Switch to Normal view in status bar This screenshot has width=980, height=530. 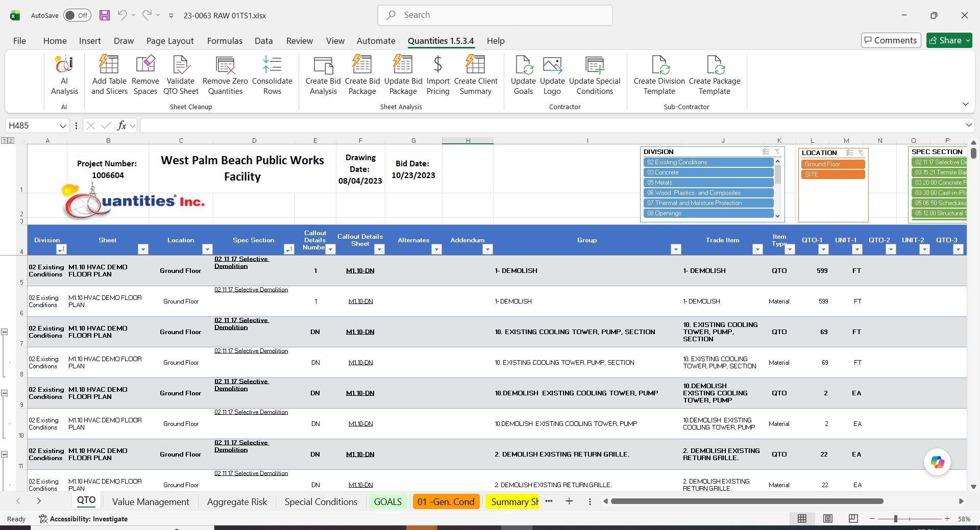pos(802,519)
